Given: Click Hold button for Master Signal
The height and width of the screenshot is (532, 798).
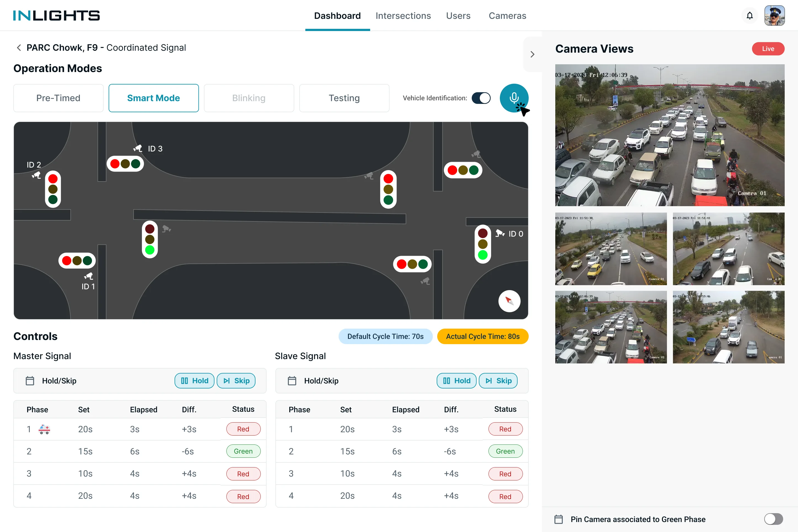Looking at the screenshot, I should (x=195, y=381).
